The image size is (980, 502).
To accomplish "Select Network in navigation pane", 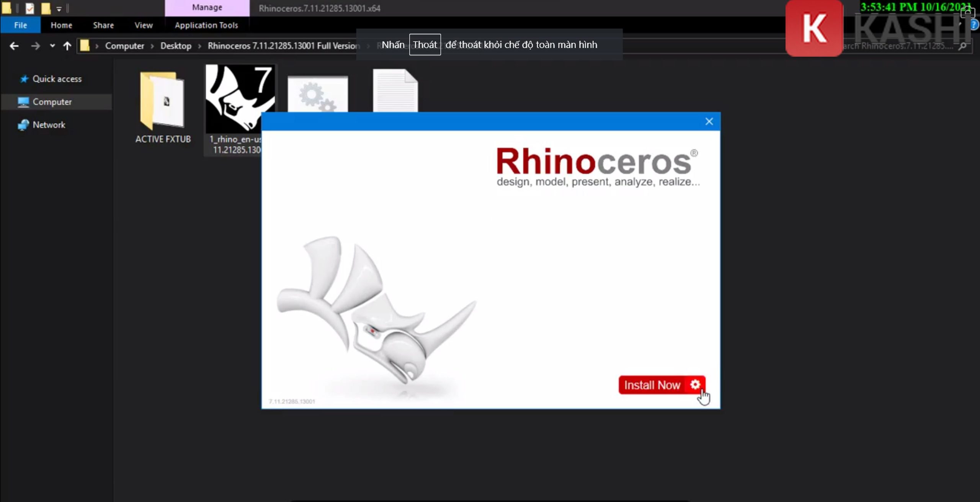I will (49, 125).
